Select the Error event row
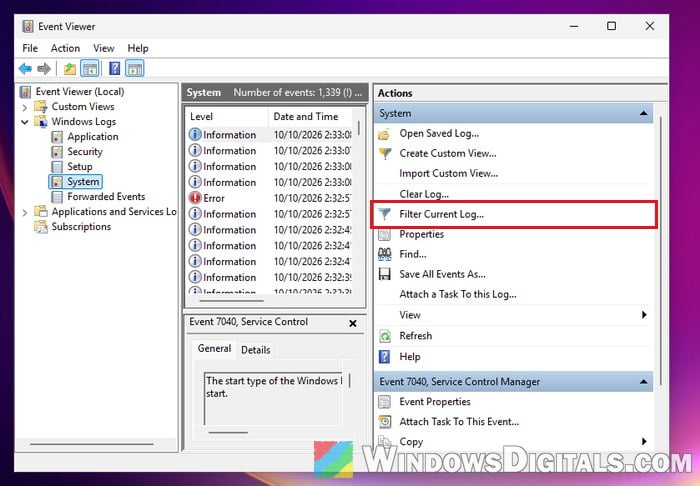Screen dimensions: 700x486 [270, 198]
